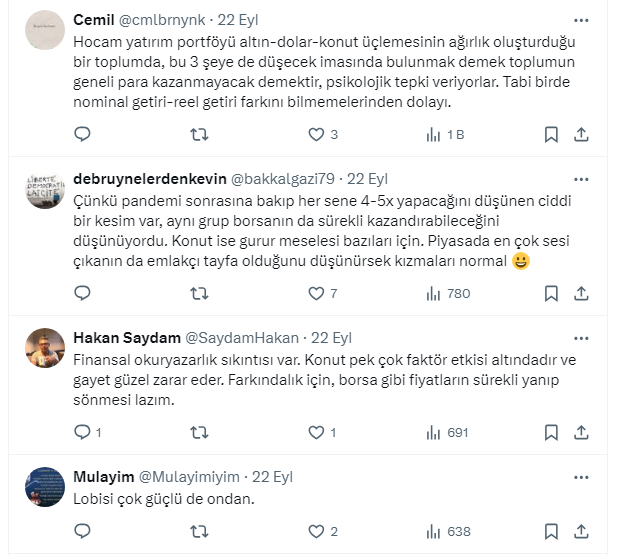Bookmark Cemil's tweet

(551, 134)
